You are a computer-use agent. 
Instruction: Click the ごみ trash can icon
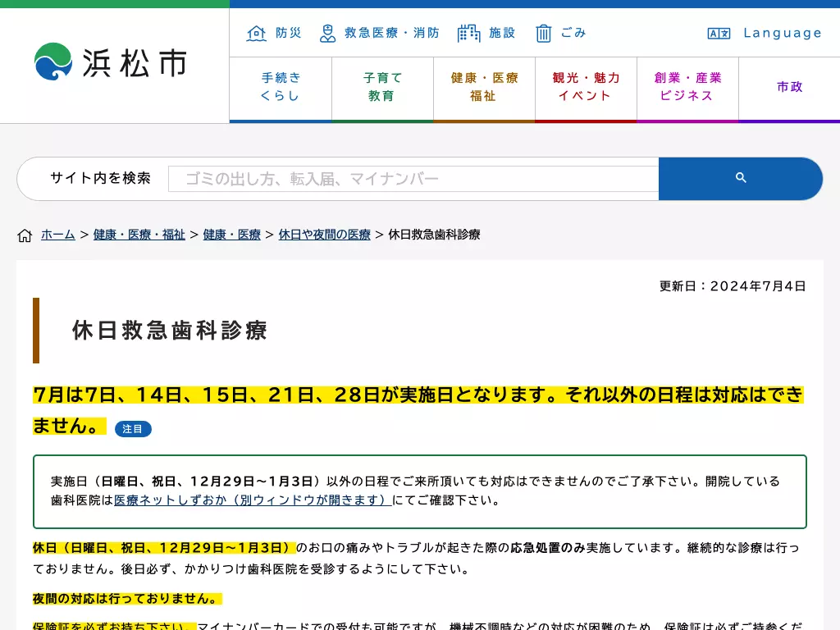coord(543,33)
